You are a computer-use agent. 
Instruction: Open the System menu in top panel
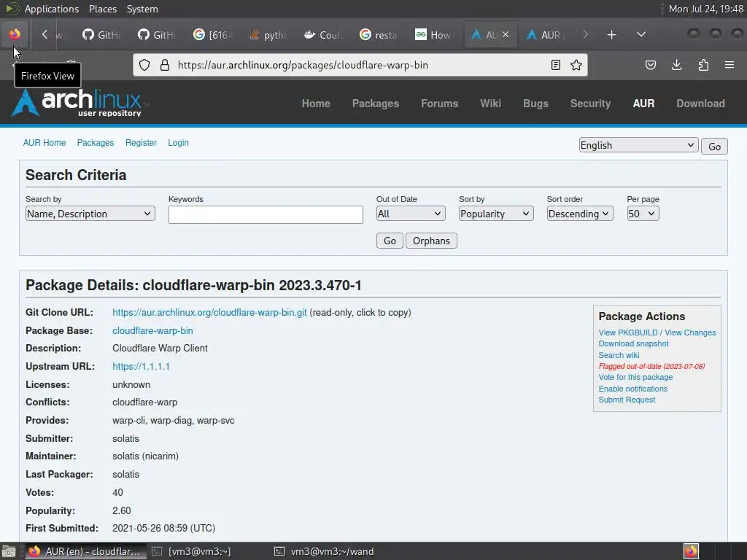tap(142, 9)
